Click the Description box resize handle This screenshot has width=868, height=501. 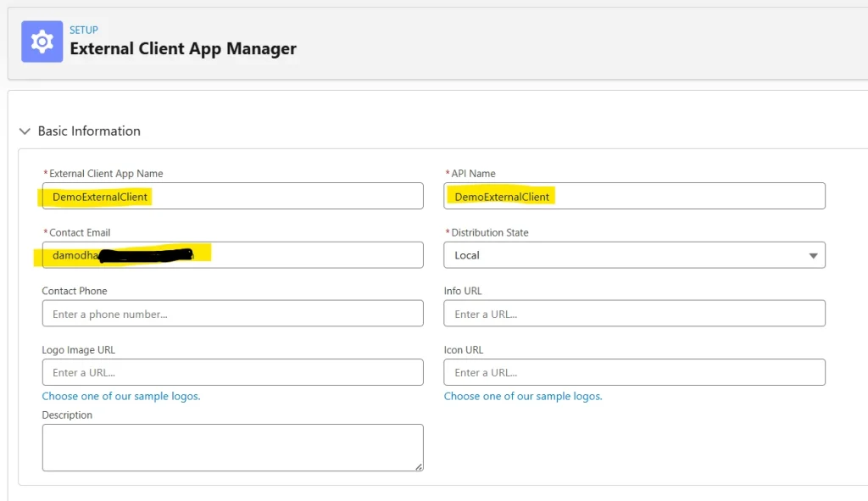tap(419, 467)
